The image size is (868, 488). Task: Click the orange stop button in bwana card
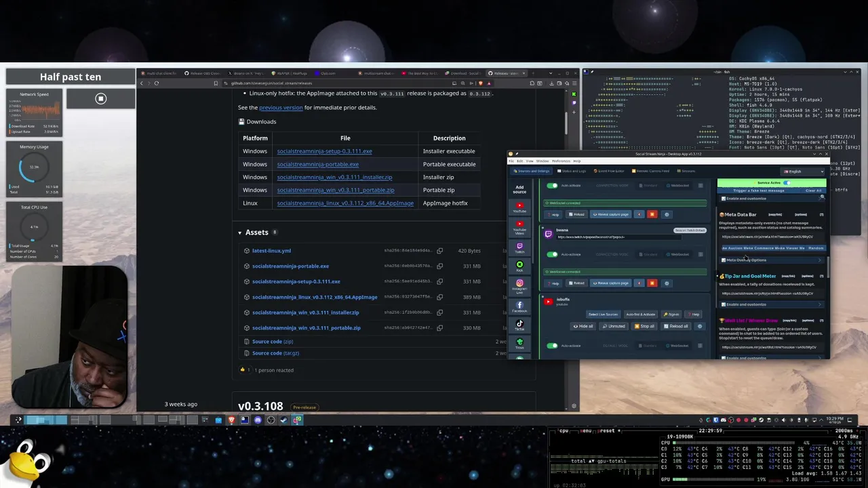[652, 283]
